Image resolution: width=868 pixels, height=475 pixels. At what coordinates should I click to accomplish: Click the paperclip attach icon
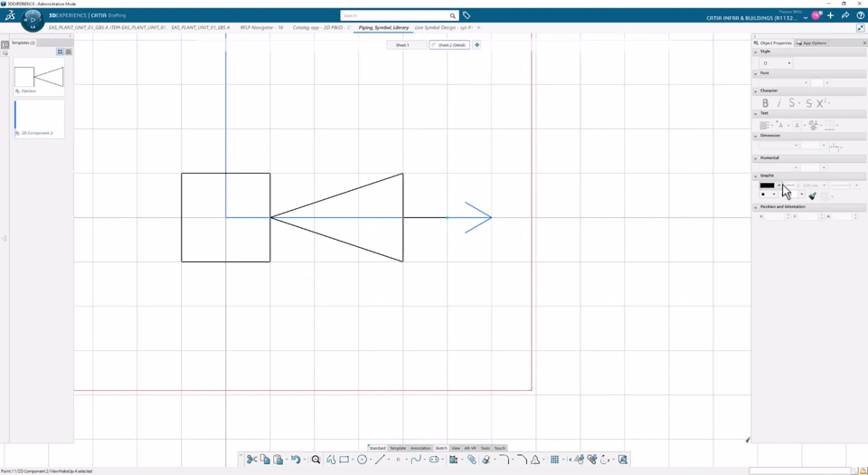click(x=472, y=460)
